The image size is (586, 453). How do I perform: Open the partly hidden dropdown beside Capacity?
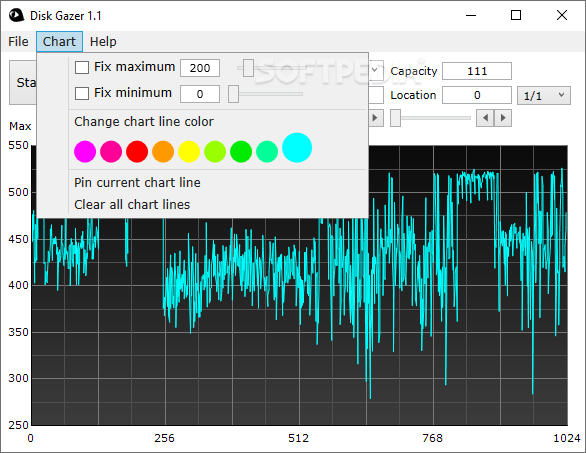pos(376,70)
